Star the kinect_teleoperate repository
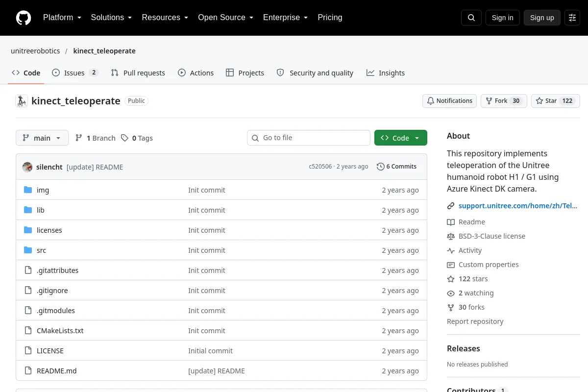This screenshot has width=588, height=392. [x=556, y=101]
